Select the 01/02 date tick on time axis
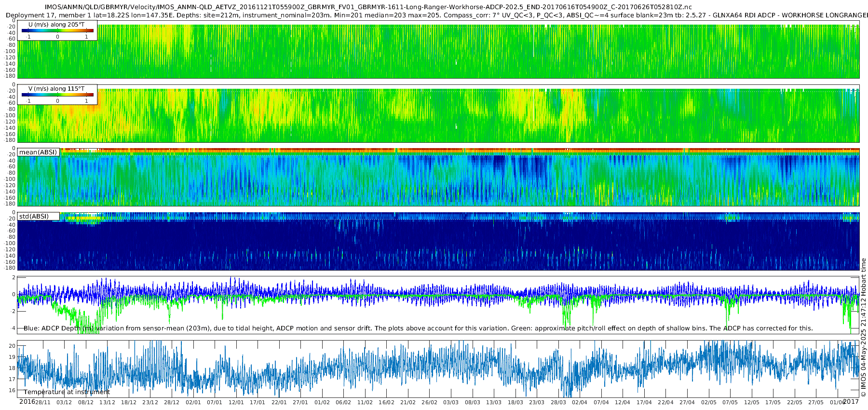This screenshot has width=868, height=410. pyautogui.click(x=322, y=402)
